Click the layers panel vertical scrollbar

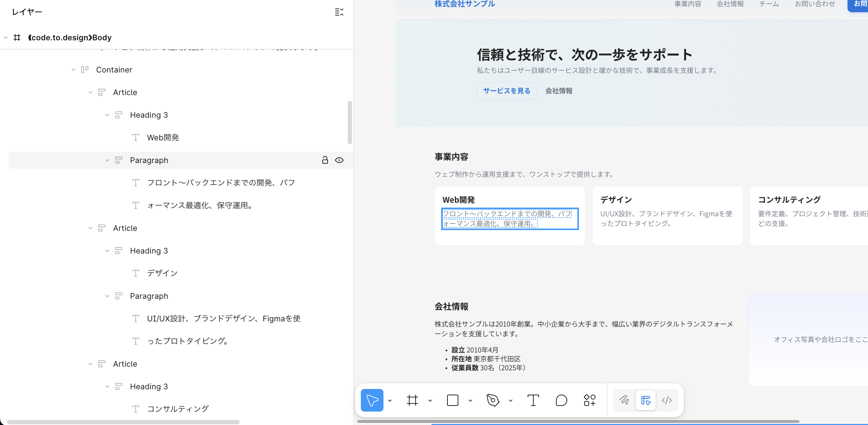tap(350, 122)
